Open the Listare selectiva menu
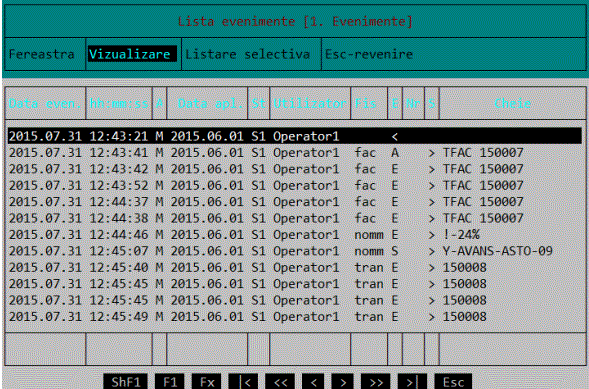 tap(248, 54)
